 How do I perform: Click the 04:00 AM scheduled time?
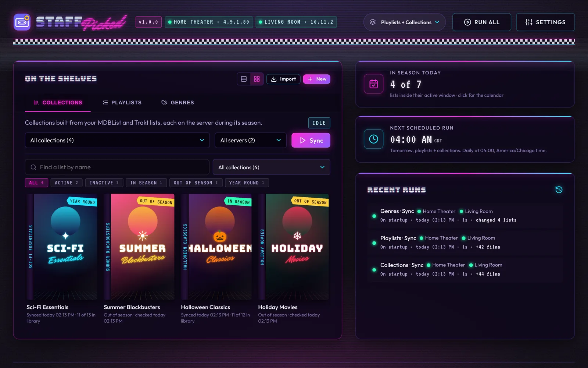[x=411, y=140]
